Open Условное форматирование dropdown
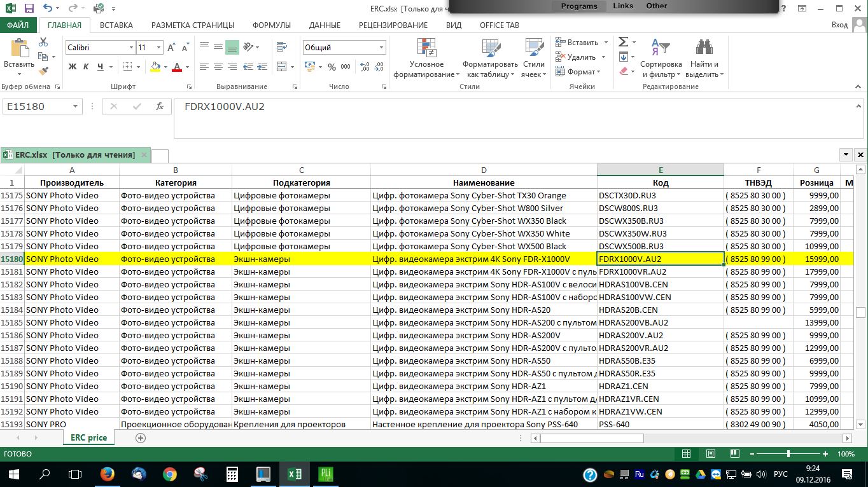 point(426,58)
